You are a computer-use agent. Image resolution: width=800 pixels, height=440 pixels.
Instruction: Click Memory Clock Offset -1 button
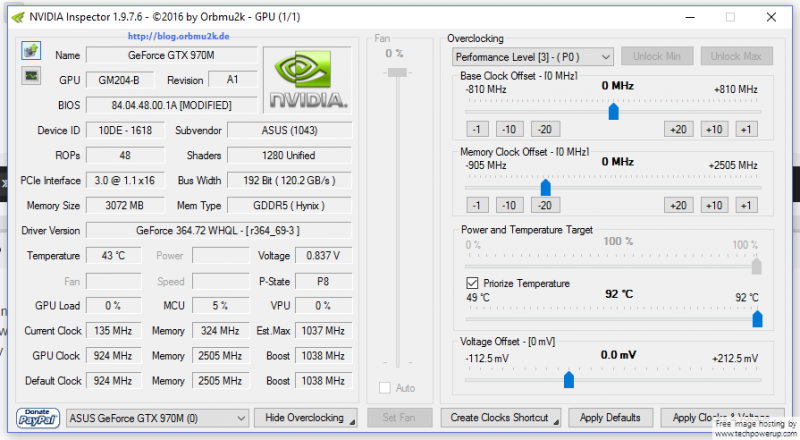(x=477, y=205)
